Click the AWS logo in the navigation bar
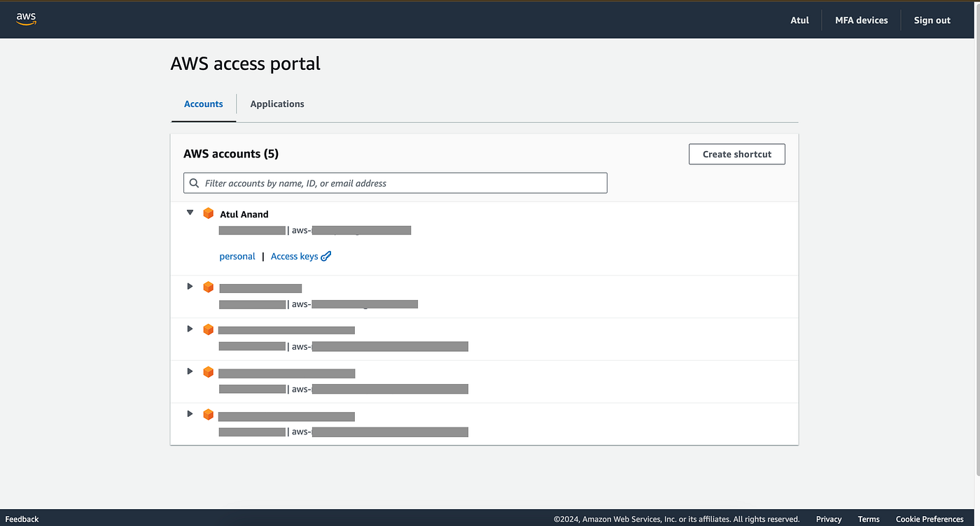Image resolution: width=980 pixels, height=526 pixels. tap(25, 19)
